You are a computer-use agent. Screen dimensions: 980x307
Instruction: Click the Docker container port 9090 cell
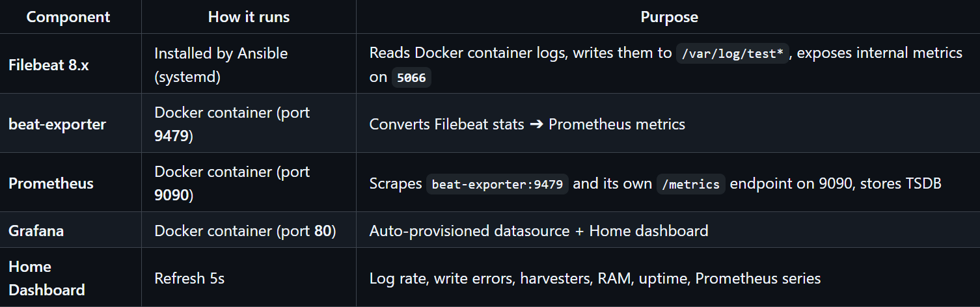232,183
